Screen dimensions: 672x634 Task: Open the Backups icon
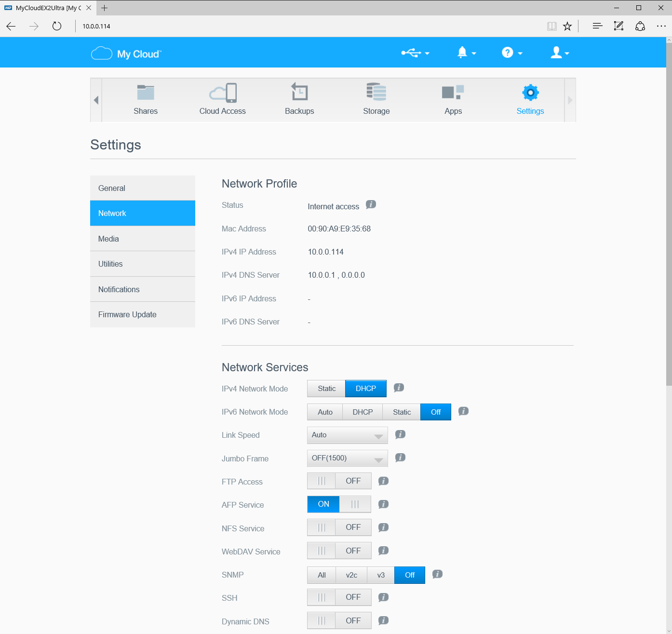[x=299, y=92]
